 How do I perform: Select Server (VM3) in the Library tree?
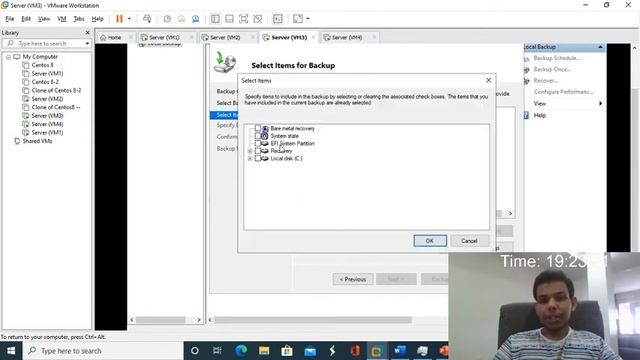47,116
